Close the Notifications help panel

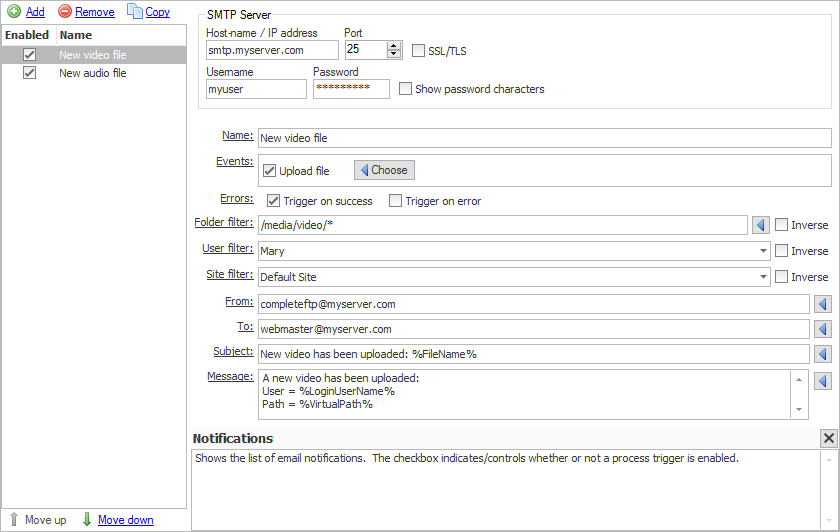pos(828,438)
